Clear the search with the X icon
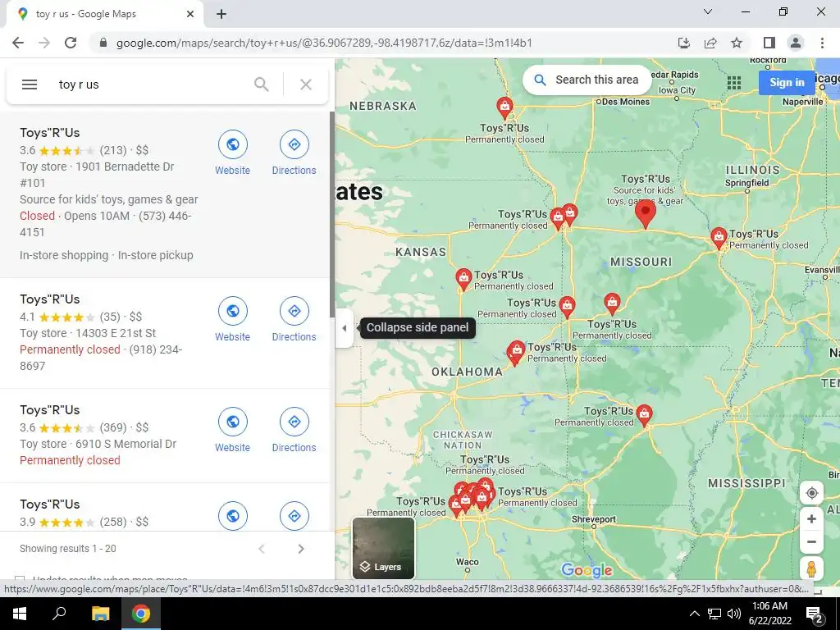Image resolution: width=840 pixels, height=630 pixels. (306, 84)
